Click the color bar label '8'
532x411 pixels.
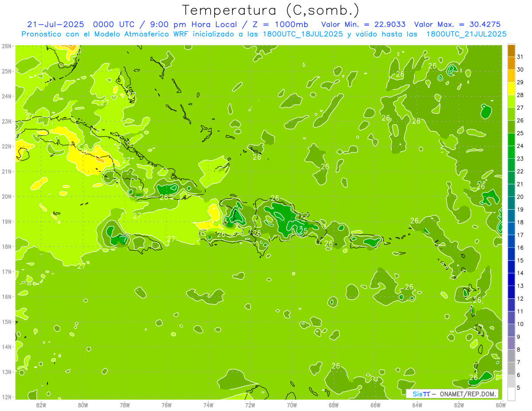point(519,349)
